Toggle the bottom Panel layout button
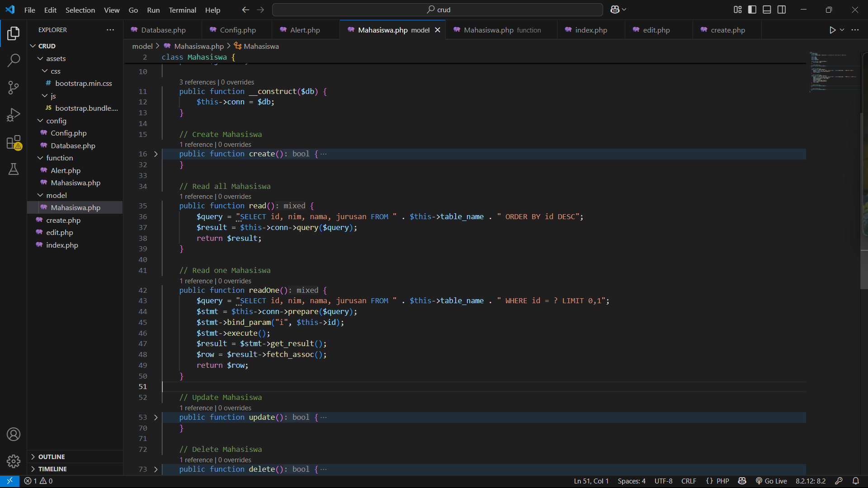The width and height of the screenshot is (868, 488). [767, 9]
